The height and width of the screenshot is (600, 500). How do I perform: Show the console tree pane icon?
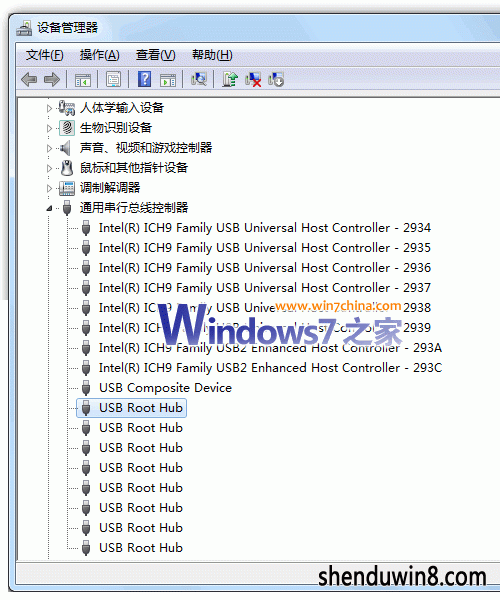tap(83, 80)
